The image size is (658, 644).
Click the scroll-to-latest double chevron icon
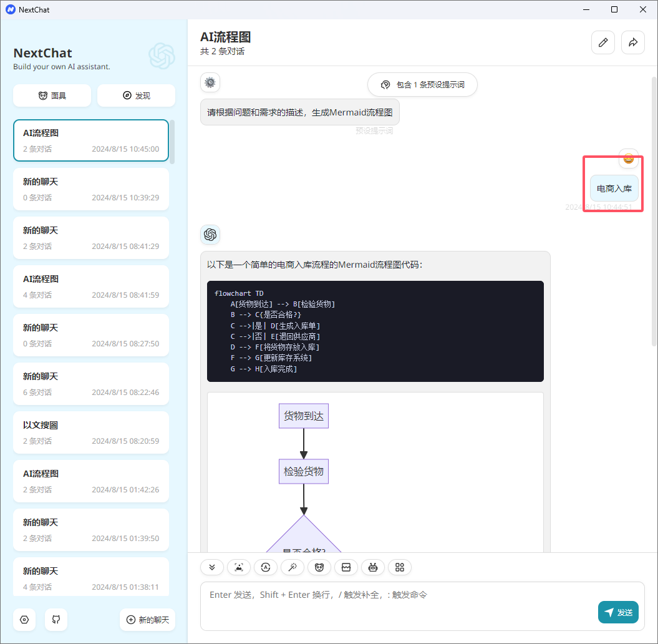pyautogui.click(x=212, y=567)
